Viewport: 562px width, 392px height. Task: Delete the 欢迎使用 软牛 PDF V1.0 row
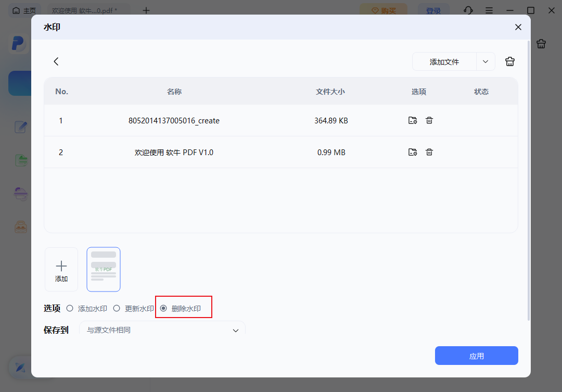click(x=429, y=152)
